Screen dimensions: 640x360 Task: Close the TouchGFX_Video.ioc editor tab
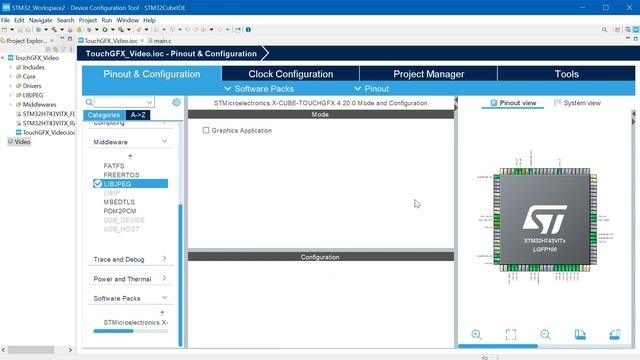click(x=142, y=41)
